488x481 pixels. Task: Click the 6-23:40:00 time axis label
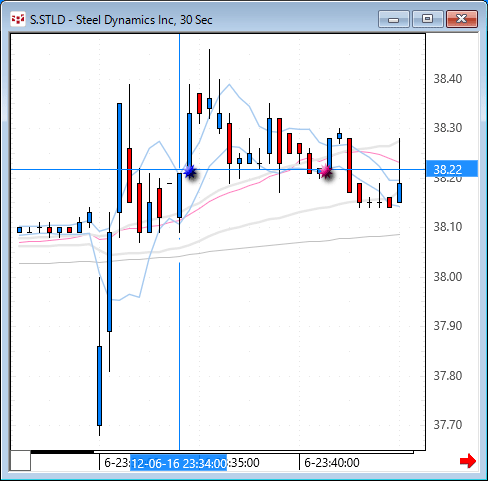[x=332, y=463]
